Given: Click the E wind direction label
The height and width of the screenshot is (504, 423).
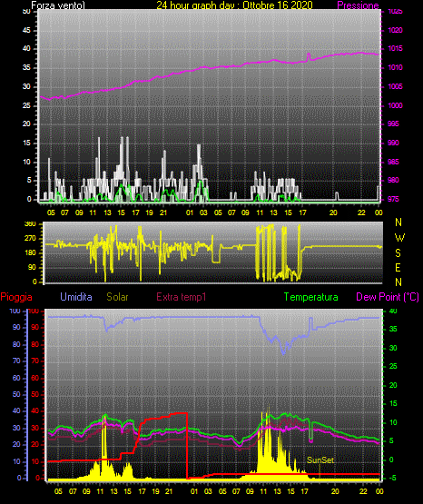Looking at the screenshot, I should 398,267.
